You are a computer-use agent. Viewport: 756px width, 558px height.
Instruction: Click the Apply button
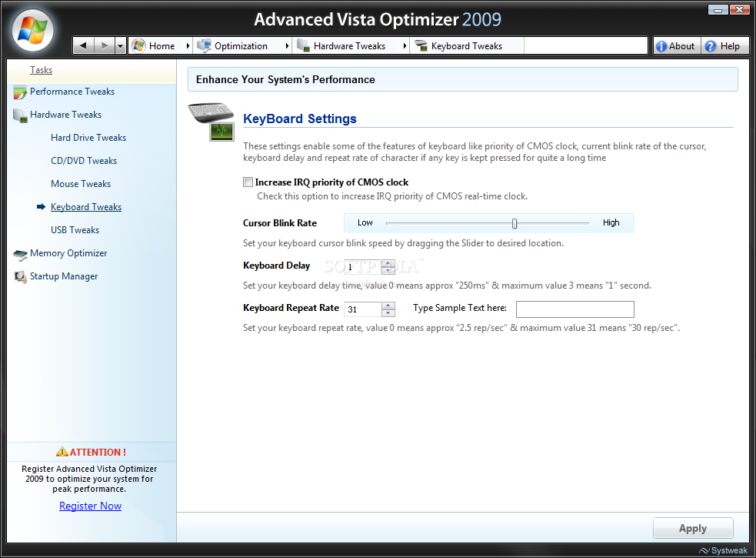pyautogui.click(x=693, y=528)
